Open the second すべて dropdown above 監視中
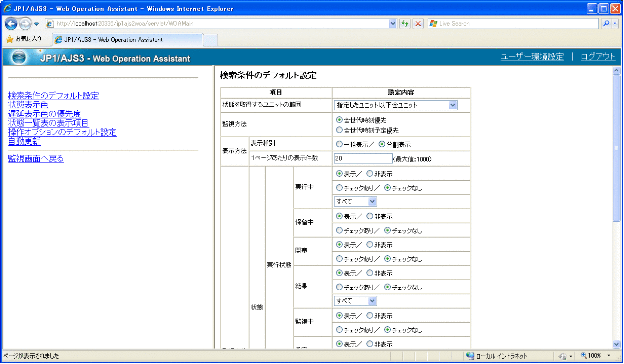The width and height of the screenshot is (624, 364). pos(355,301)
